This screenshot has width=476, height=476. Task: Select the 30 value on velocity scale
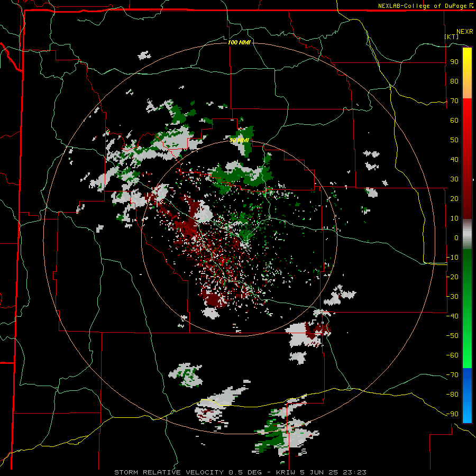click(x=454, y=179)
